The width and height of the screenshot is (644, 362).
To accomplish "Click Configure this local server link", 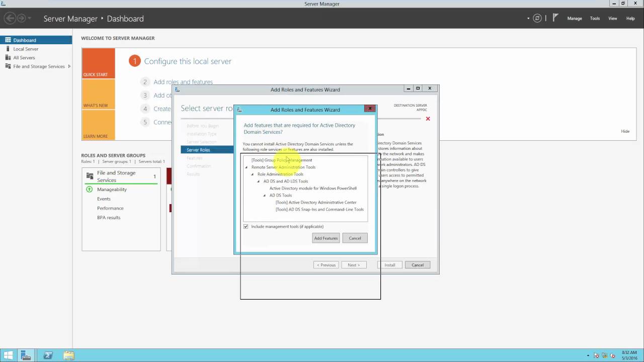I will click(188, 61).
